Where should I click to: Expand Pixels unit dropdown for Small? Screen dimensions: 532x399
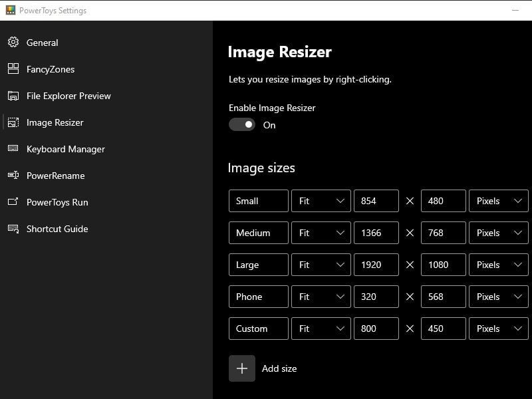click(499, 201)
